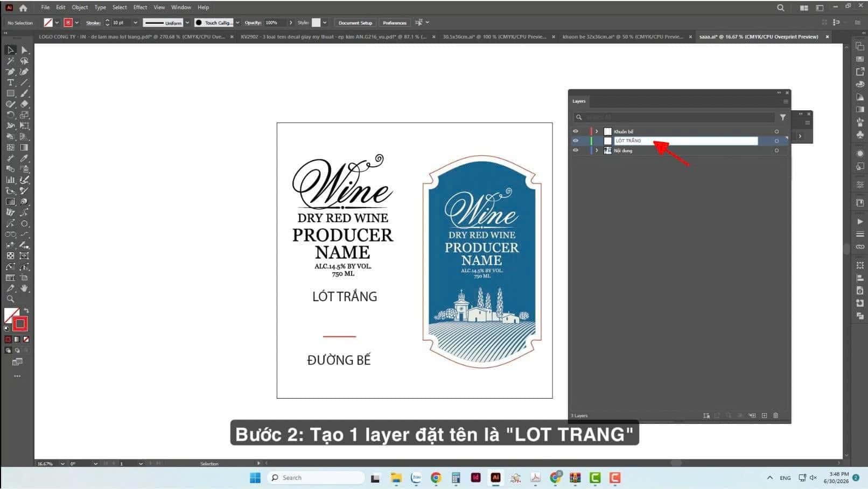The width and height of the screenshot is (868, 489).
Task: Swap fill and stroke colors
Action: pos(26,311)
